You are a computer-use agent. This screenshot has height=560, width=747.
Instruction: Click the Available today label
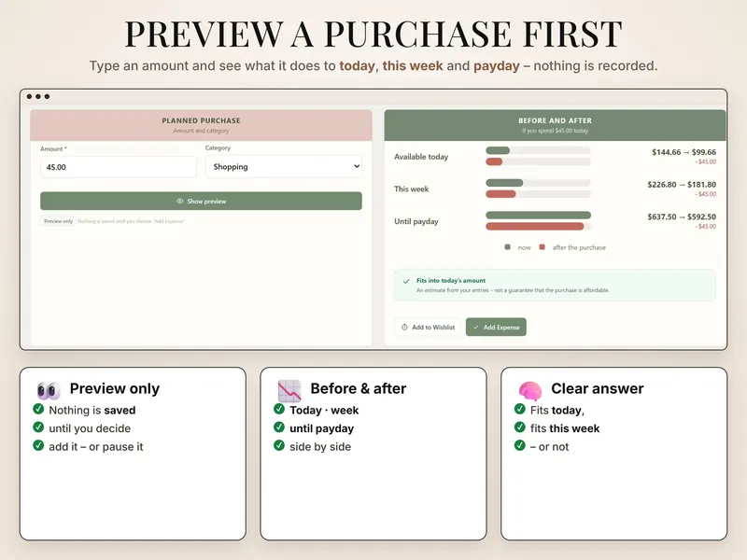(x=421, y=157)
